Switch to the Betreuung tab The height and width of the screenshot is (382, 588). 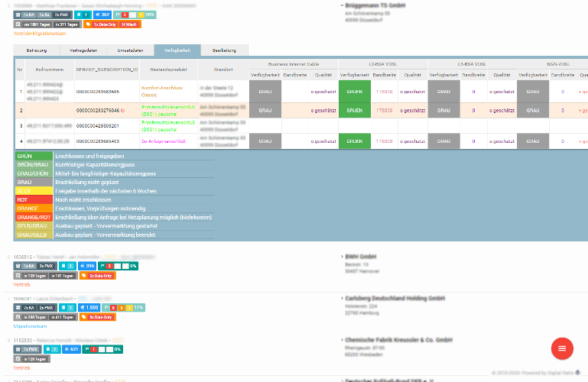coord(37,50)
